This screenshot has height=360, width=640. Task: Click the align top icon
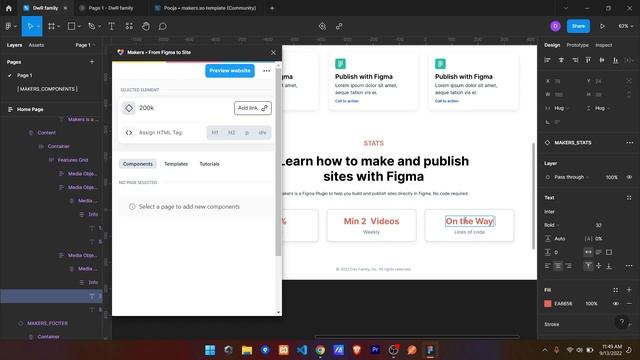click(x=588, y=60)
